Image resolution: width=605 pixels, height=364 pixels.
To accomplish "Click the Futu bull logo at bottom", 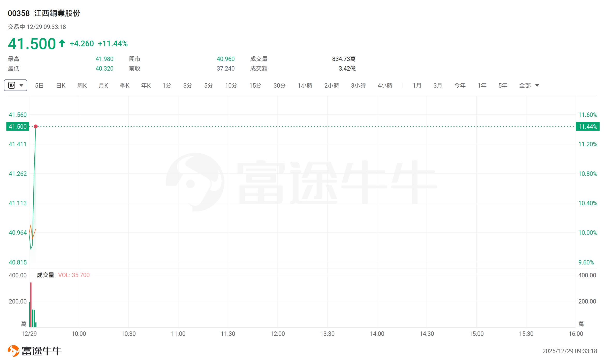I will click(13, 351).
